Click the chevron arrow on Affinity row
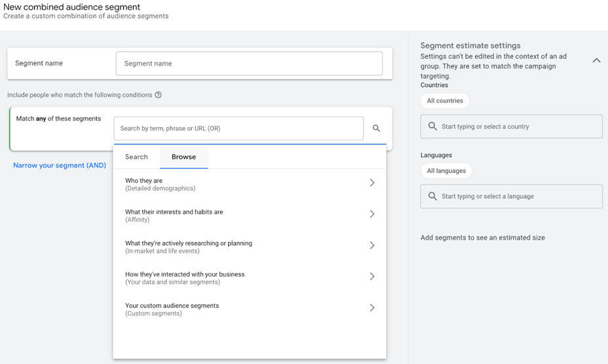This screenshot has height=364, width=608. (x=372, y=214)
